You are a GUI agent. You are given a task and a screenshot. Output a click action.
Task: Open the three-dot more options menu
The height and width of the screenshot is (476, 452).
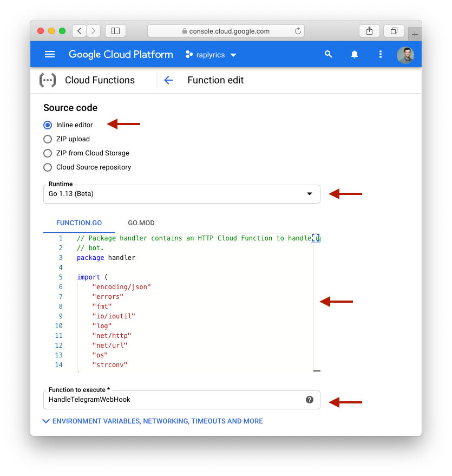[x=381, y=54]
